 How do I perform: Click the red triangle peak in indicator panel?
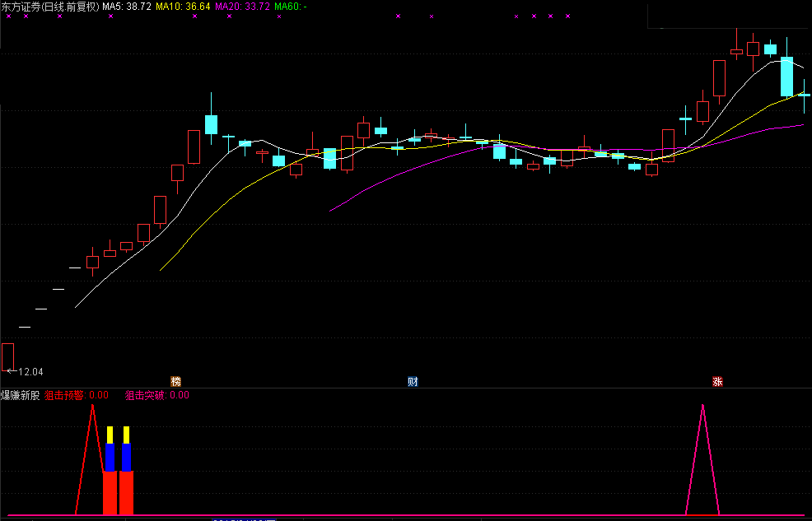coord(93,406)
